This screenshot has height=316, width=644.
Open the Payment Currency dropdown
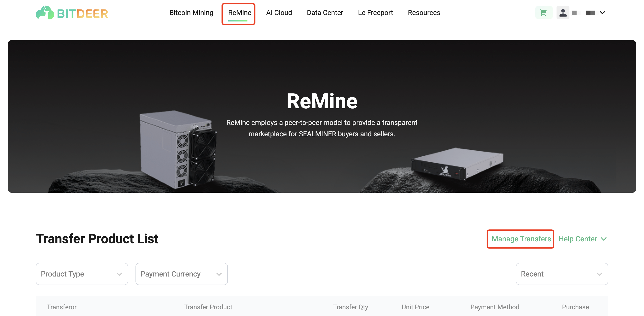tap(181, 274)
